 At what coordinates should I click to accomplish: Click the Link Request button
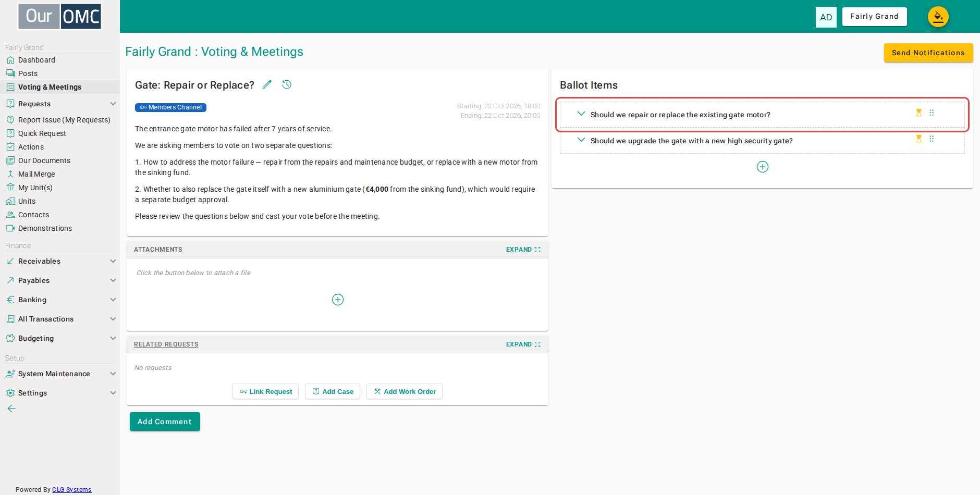265,391
